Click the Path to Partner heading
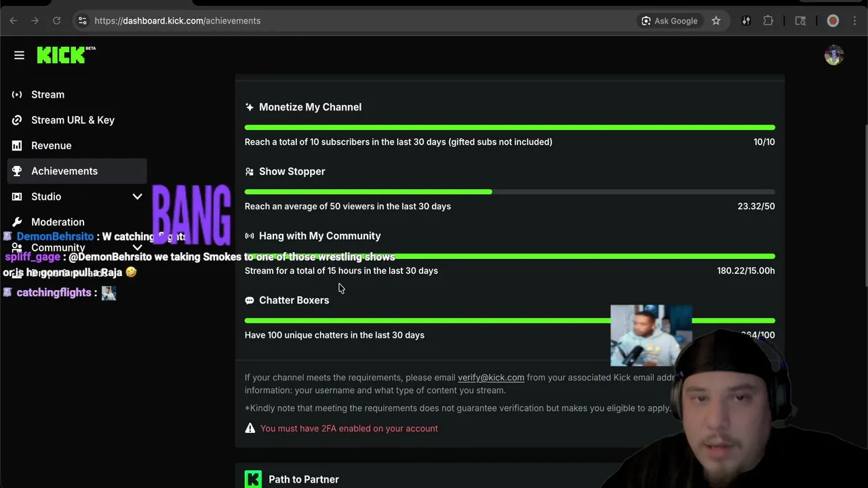This screenshot has height=488, width=868. pos(304,479)
